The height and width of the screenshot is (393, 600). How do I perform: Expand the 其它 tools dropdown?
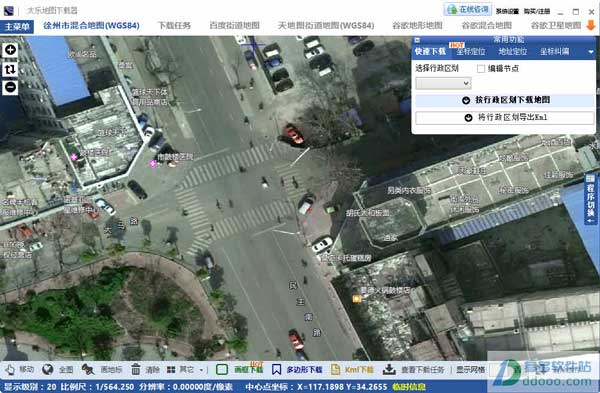186,370
